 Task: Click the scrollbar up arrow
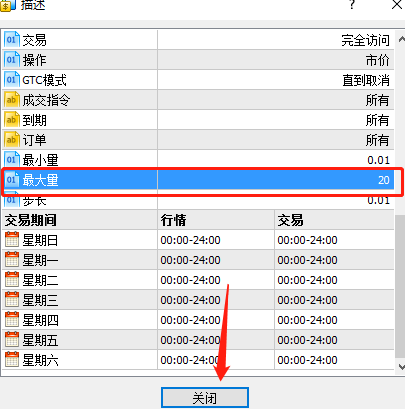click(x=401, y=40)
